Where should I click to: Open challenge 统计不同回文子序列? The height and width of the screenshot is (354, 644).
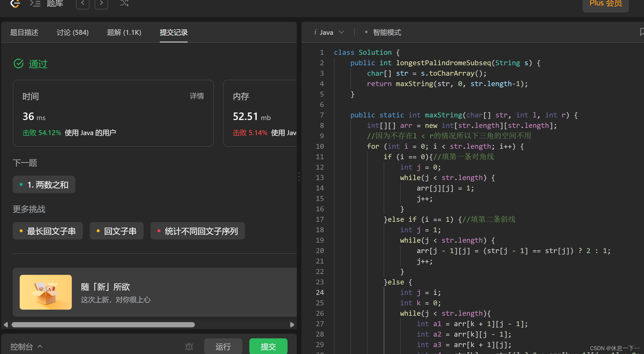(198, 231)
